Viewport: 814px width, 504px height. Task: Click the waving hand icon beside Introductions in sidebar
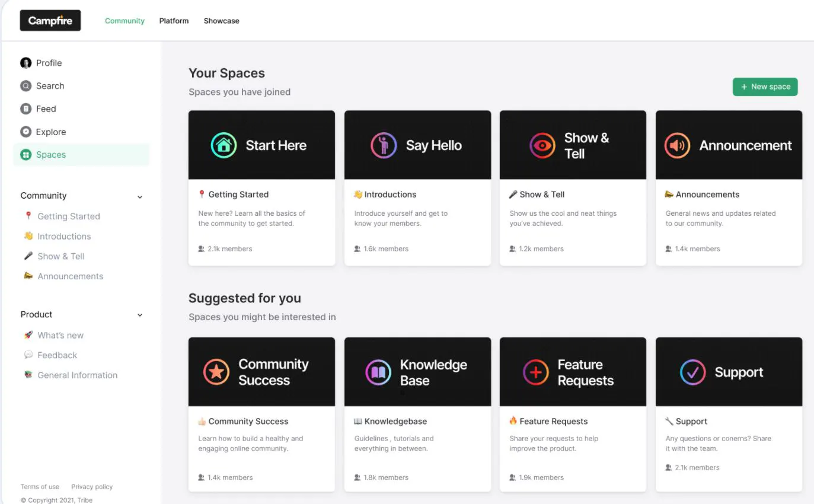(28, 236)
